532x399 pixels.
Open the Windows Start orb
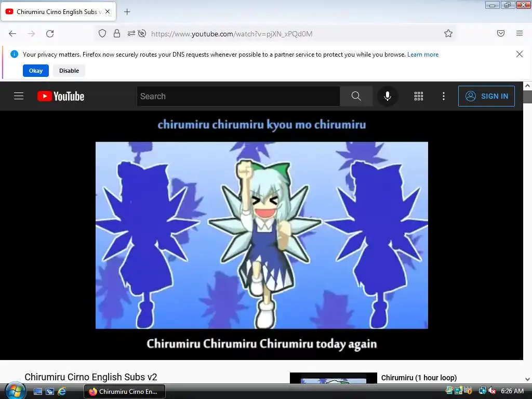[x=15, y=391]
